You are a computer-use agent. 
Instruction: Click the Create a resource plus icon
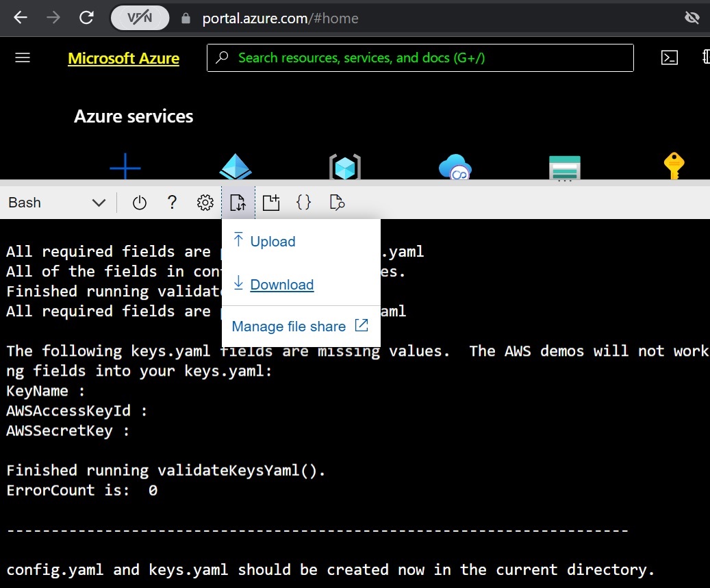[125, 166]
